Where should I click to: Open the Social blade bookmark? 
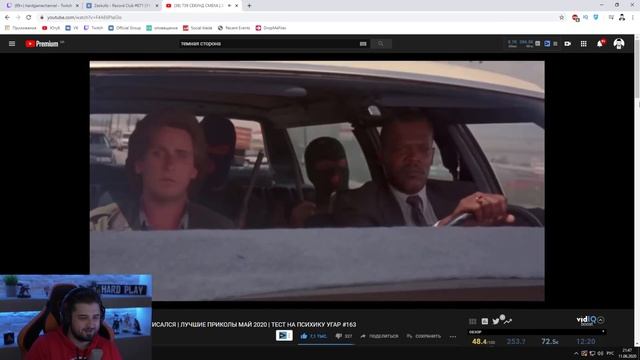click(198, 28)
